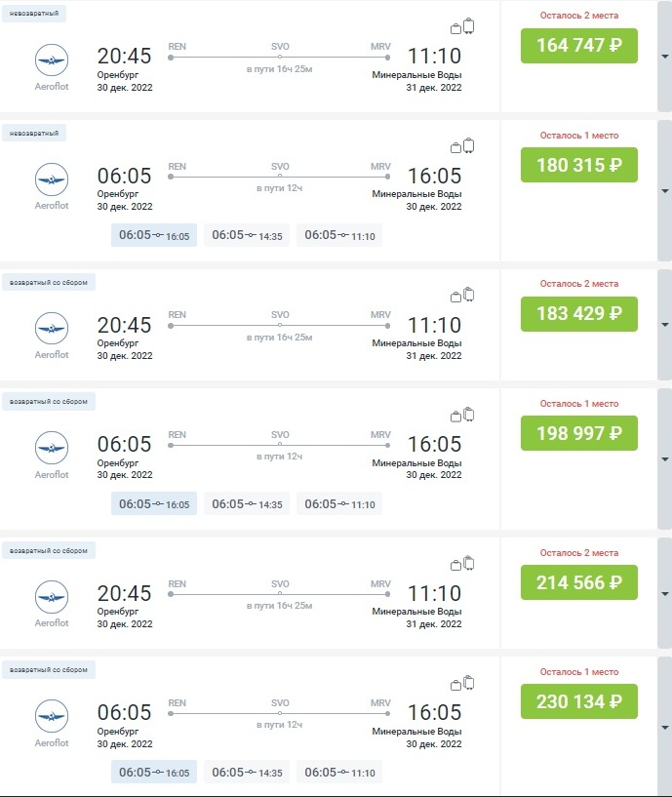Click the "невозвратный" tag on the 164 747 ₽ flight
The image size is (672, 797).
(34, 16)
